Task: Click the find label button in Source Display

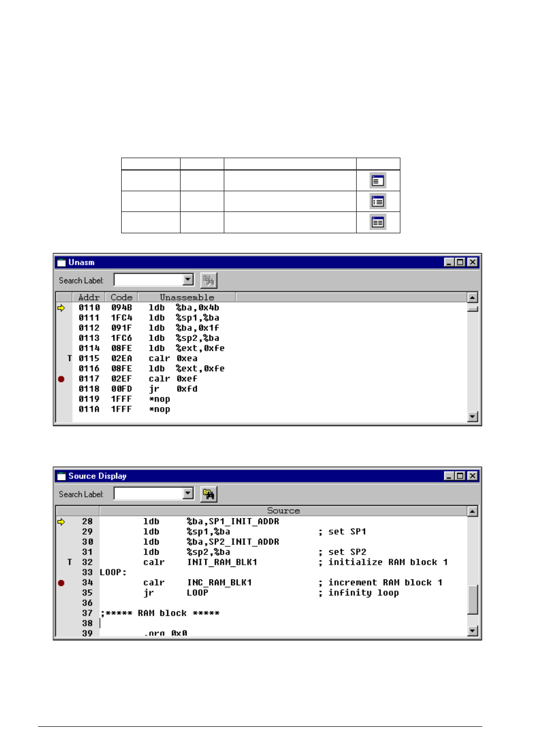Action: tap(209, 494)
